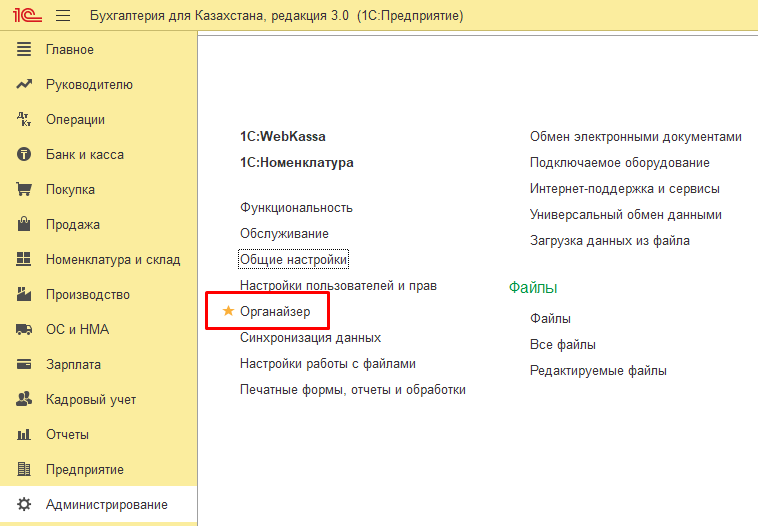This screenshot has height=526, width=758.
Task: Open the Кадровый учет section
Action: coord(90,400)
